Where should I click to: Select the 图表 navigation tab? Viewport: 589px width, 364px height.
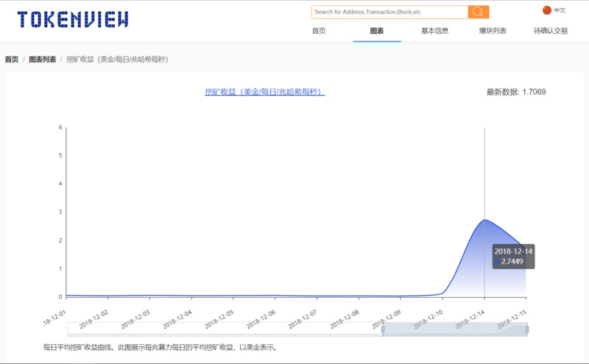pyautogui.click(x=376, y=31)
